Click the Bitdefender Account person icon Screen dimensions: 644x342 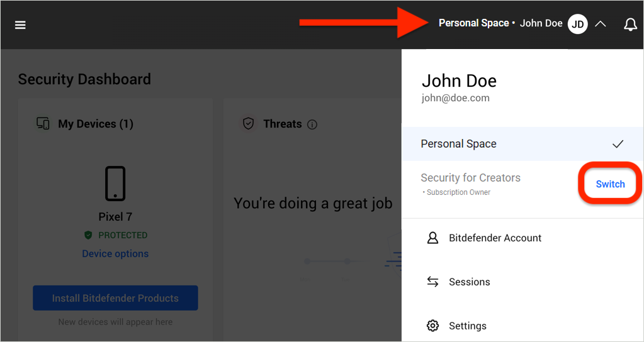[x=432, y=238]
